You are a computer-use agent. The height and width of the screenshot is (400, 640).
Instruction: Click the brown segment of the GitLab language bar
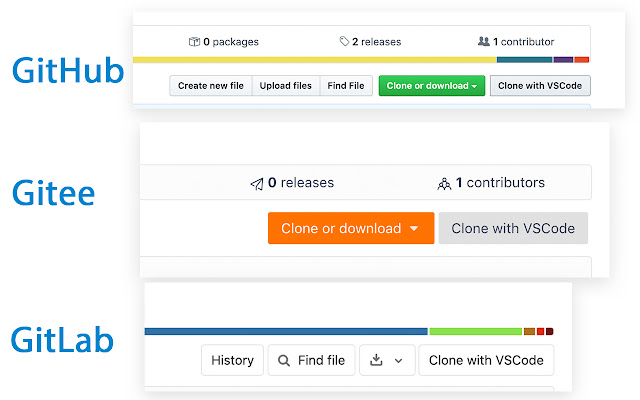click(529, 331)
